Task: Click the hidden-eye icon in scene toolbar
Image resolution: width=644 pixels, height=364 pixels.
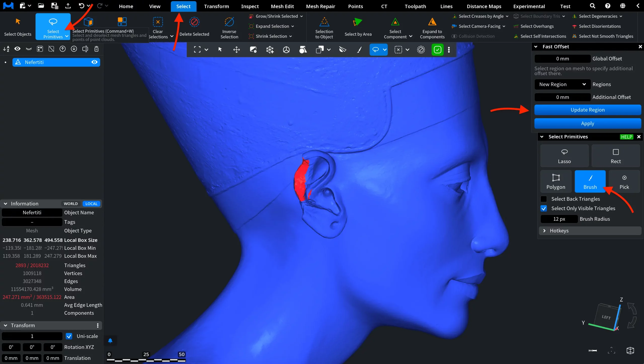Action: 29,49
